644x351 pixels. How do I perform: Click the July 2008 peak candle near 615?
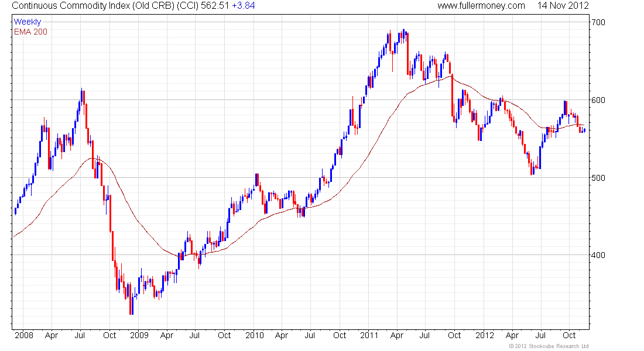pos(82,96)
